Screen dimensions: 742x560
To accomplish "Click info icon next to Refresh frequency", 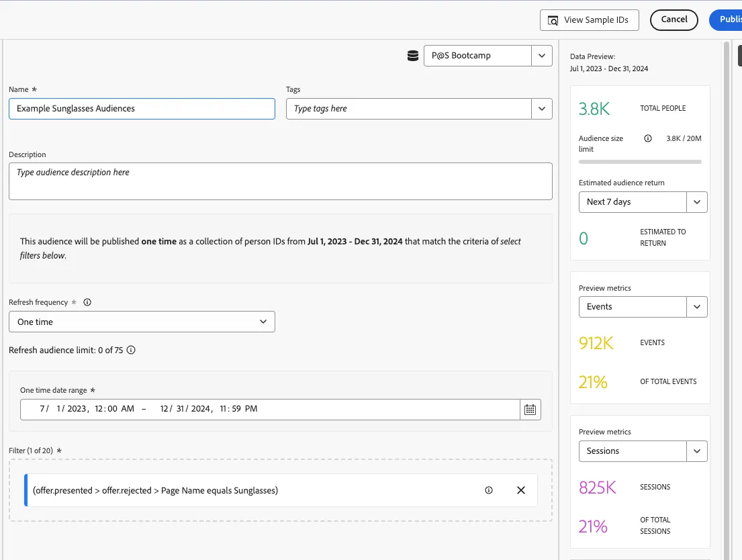I will pos(87,302).
